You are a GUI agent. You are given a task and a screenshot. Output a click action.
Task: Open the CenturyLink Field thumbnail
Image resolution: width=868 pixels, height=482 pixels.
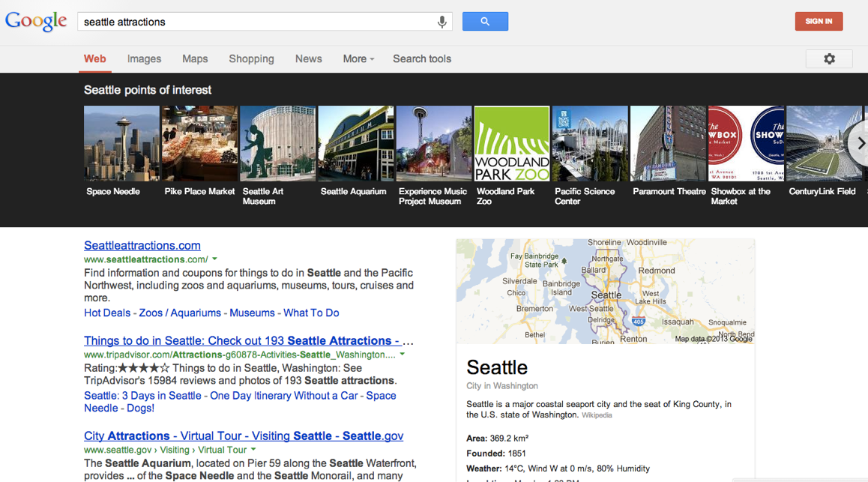(x=825, y=143)
